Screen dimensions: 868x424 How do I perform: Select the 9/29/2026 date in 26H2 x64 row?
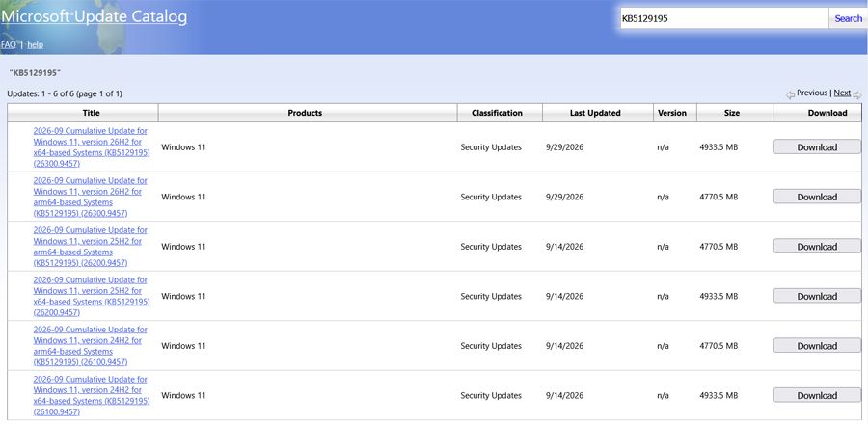[x=564, y=147]
